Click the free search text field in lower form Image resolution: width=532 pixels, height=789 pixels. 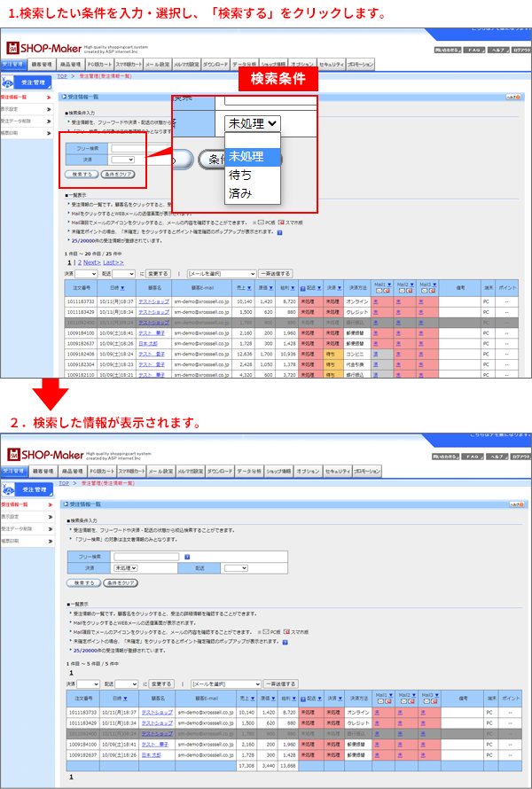[x=145, y=557]
